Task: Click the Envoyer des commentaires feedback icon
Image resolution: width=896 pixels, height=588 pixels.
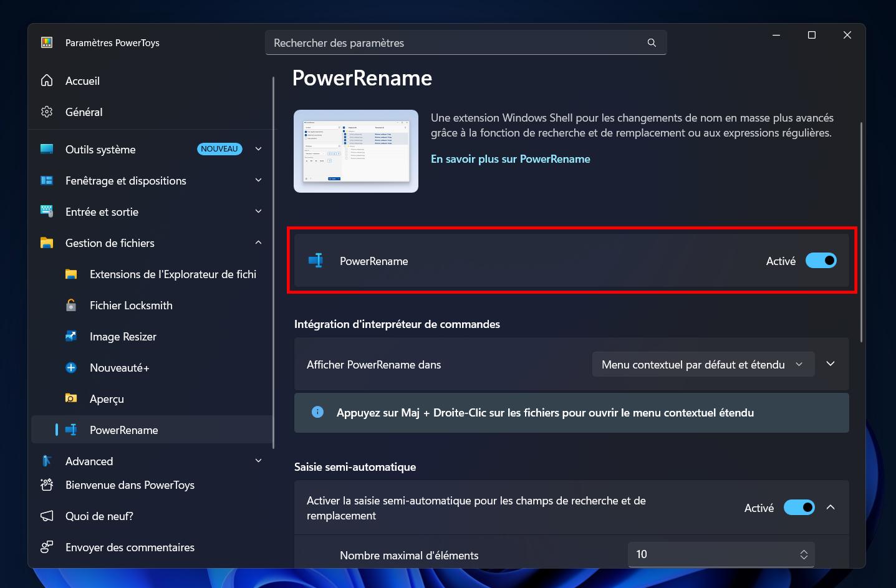Action: coord(47,547)
